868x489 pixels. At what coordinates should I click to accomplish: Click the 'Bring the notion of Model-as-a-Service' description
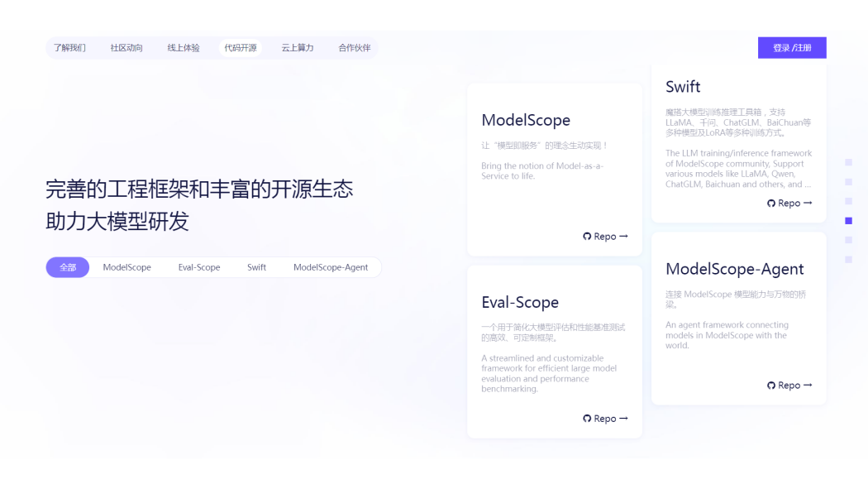point(542,171)
